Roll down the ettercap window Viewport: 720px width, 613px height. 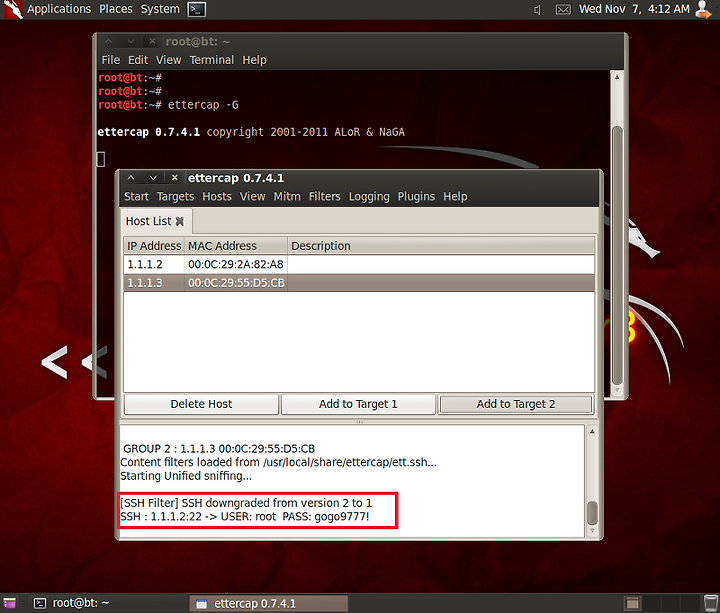tap(153, 178)
